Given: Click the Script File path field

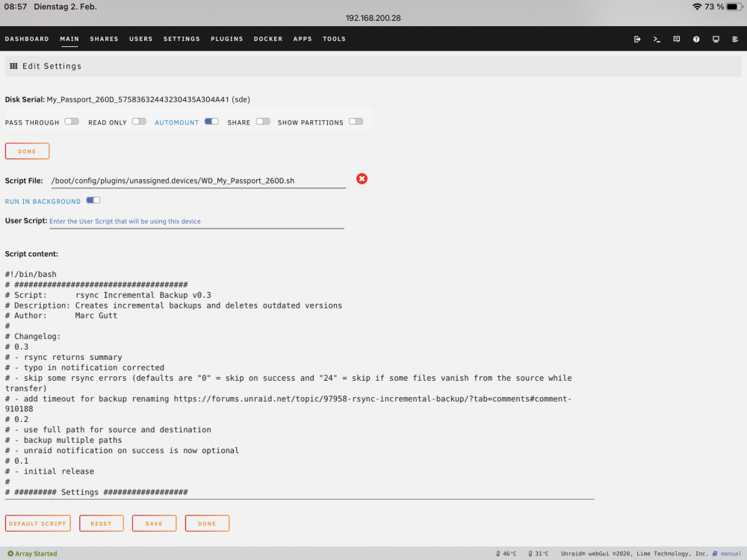Looking at the screenshot, I should (x=198, y=181).
